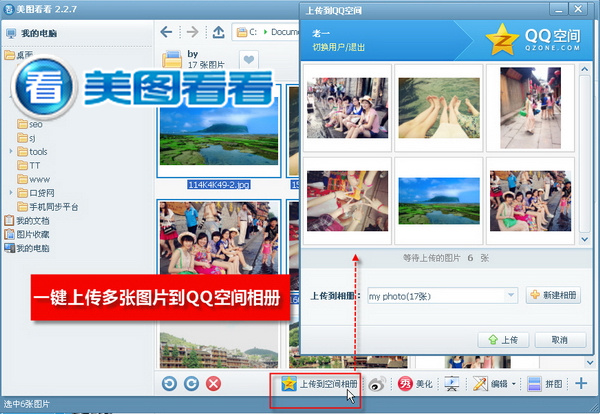This screenshot has width=600, height=414.
Task: Open 美化 beautify tool
Action: (x=415, y=384)
